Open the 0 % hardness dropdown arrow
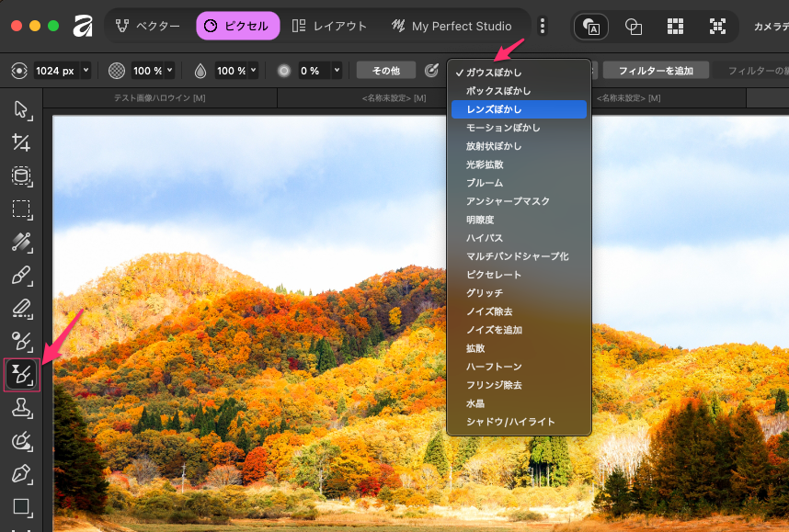Screen dimensions: 789x532 337,71
